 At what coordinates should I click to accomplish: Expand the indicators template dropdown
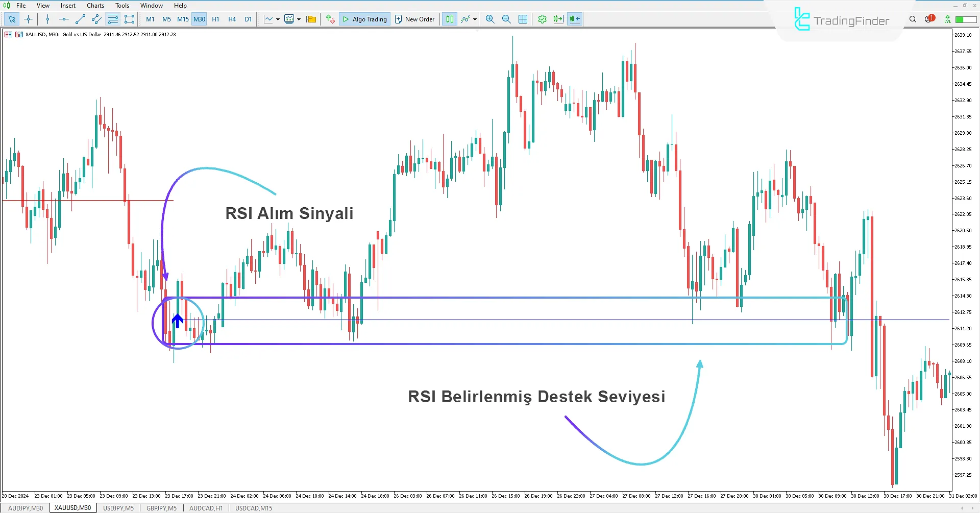299,19
